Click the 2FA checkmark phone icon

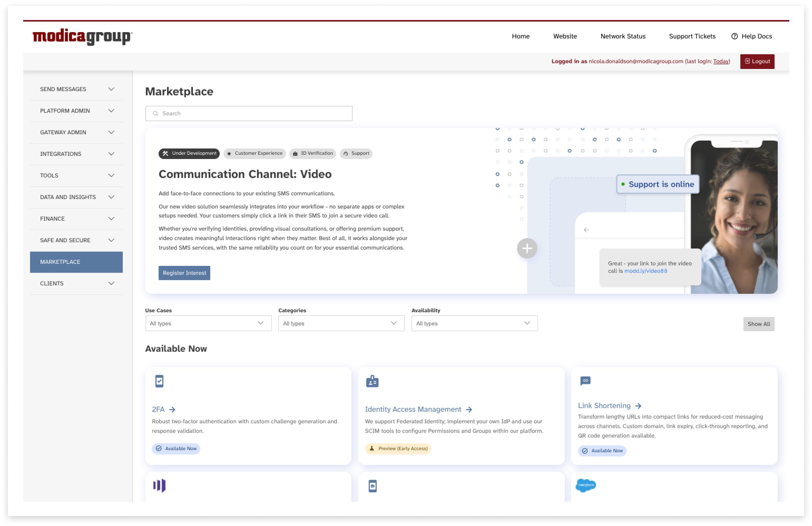(x=159, y=381)
